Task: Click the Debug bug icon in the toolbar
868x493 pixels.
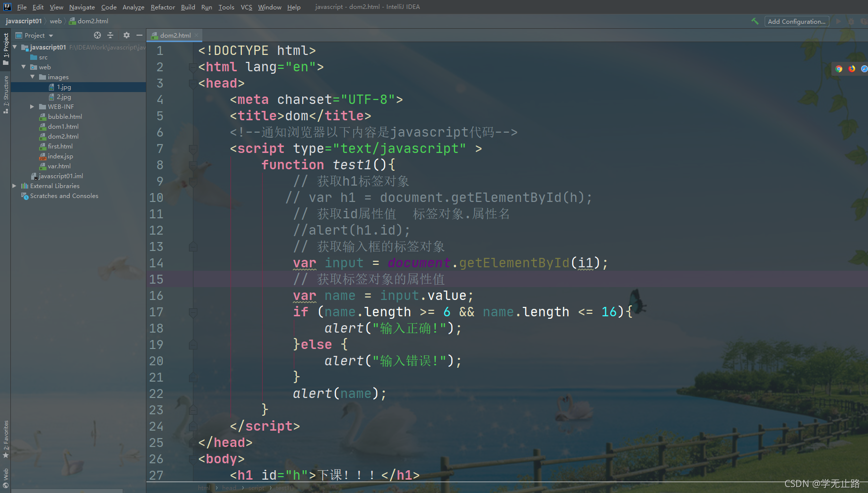Action: tap(851, 21)
